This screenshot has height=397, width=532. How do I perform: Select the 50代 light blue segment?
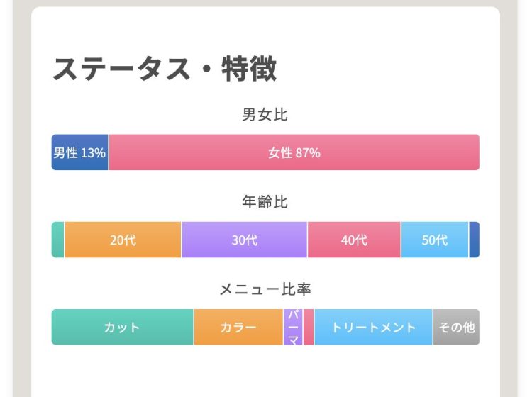pyautogui.click(x=435, y=240)
